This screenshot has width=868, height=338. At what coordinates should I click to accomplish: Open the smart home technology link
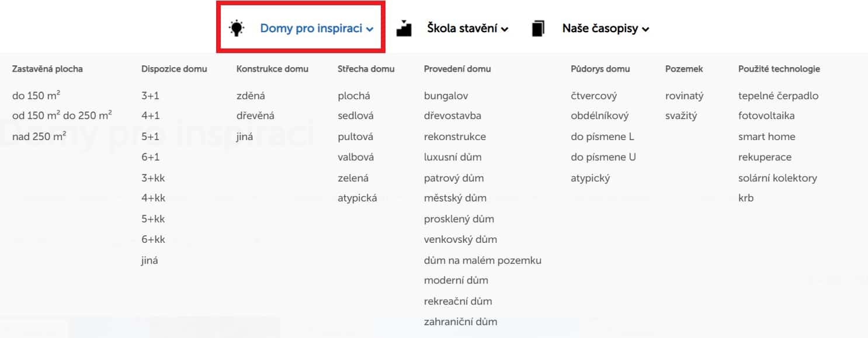coord(766,137)
